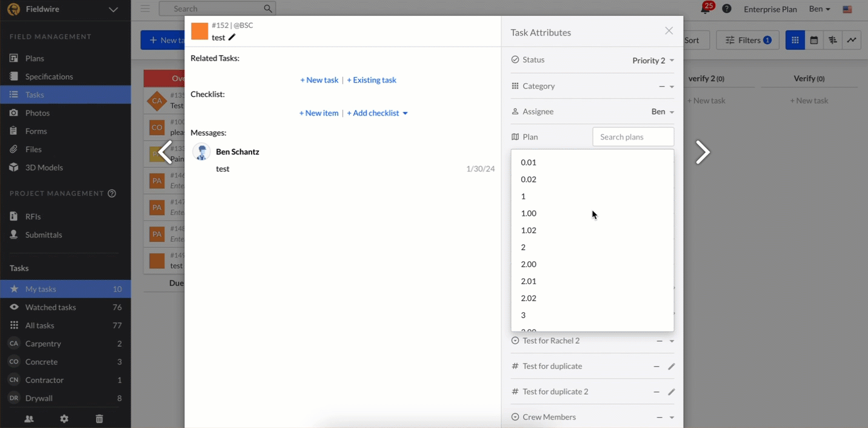This screenshot has height=428, width=868.
Task: Choose plan 2.01 in dropdown list
Action: (x=529, y=281)
